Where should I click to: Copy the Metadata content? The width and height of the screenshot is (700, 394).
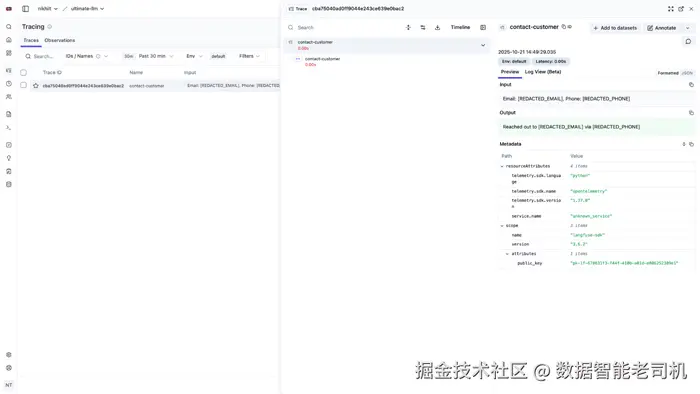tap(692, 144)
